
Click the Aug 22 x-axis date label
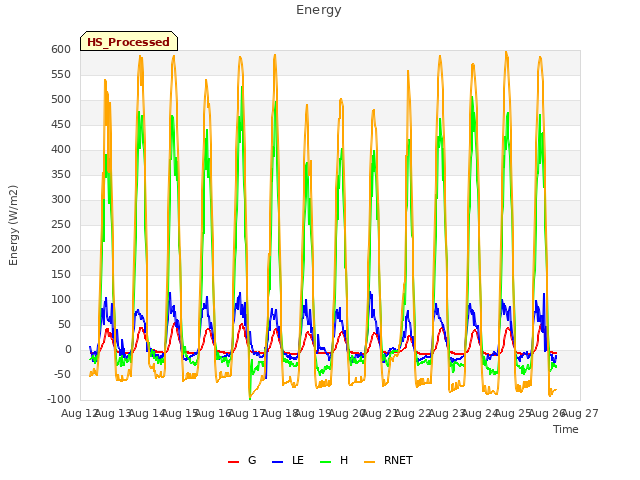click(x=413, y=414)
